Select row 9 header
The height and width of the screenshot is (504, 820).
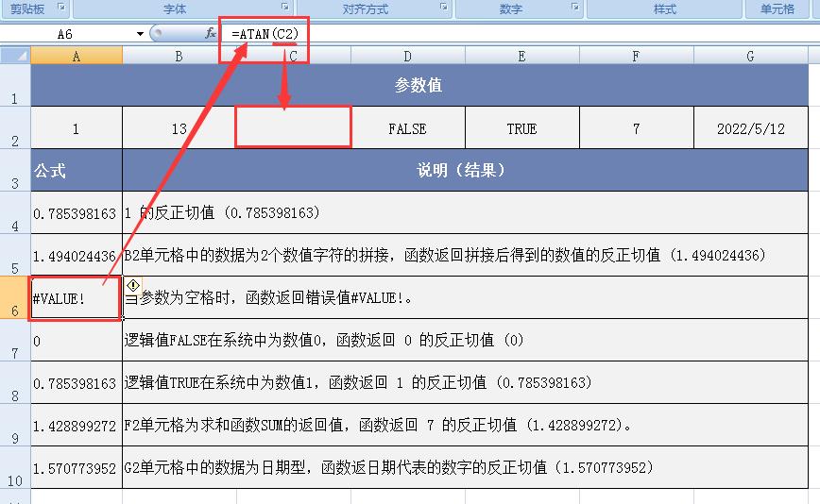tap(15, 425)
